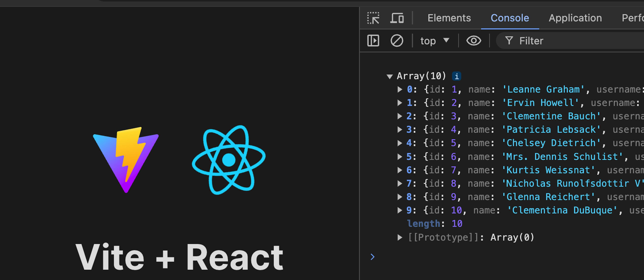The width and height of the screenshot is (644, 280).
Task: Click the console prompt chevron
Action: 372,257
